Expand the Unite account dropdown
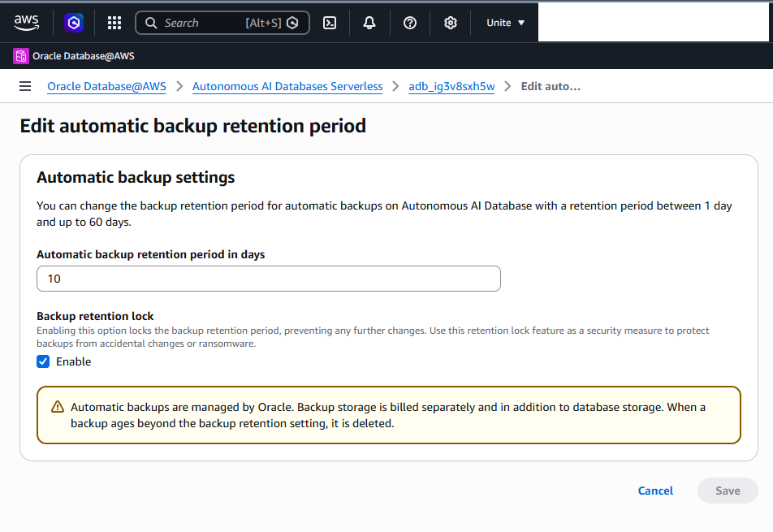This screenshot has height=532, width=773. [505, 23]
